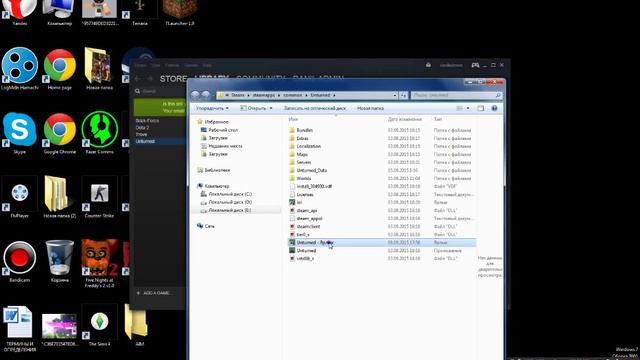
Task: Click the Steam back arrow
Action: pos(138,78)
